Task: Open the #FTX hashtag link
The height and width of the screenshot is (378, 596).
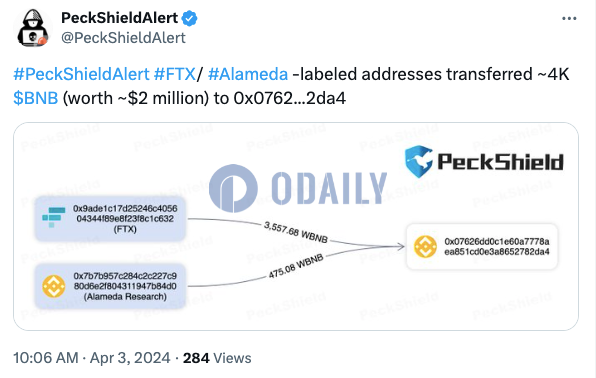Action: click(x=174, y=74)
